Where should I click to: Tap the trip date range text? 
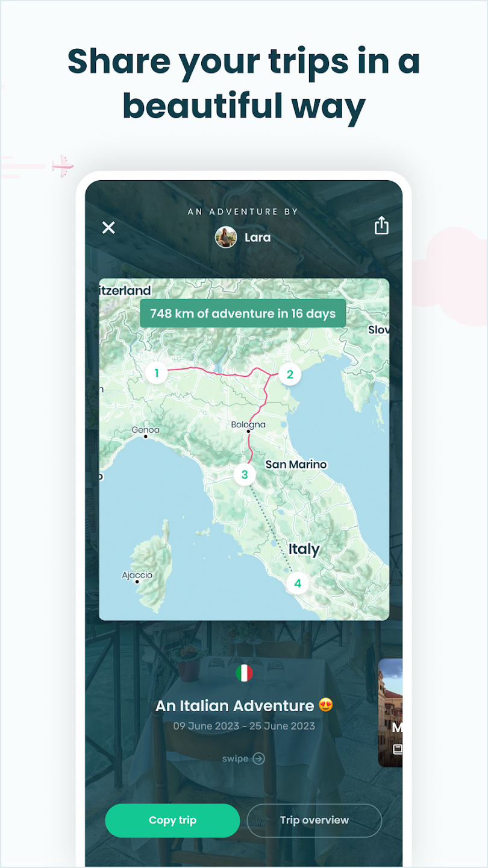coord(244,726)
